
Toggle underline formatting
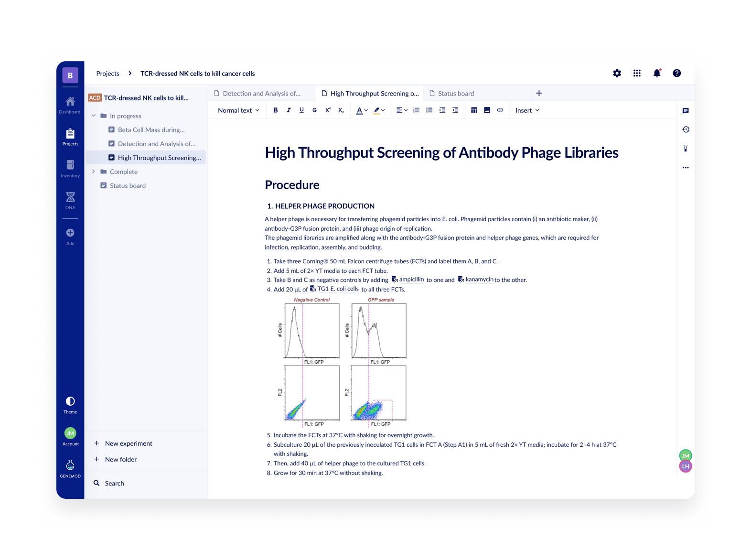click(301, 110)
